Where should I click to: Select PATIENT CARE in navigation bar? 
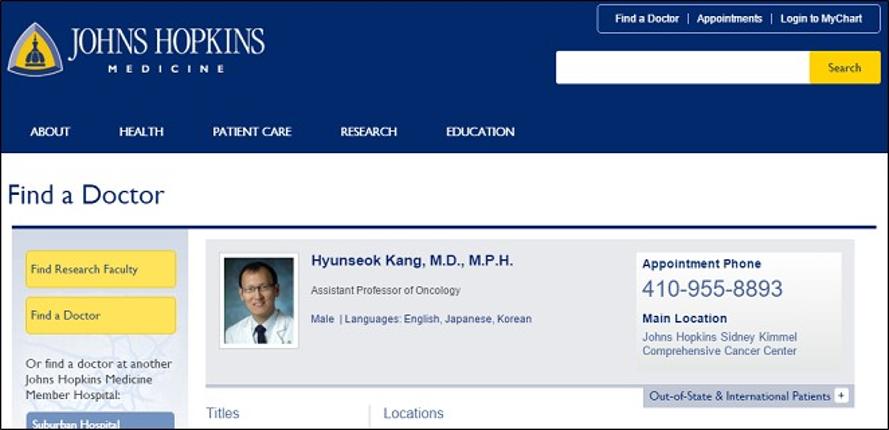tap(252, 132)
